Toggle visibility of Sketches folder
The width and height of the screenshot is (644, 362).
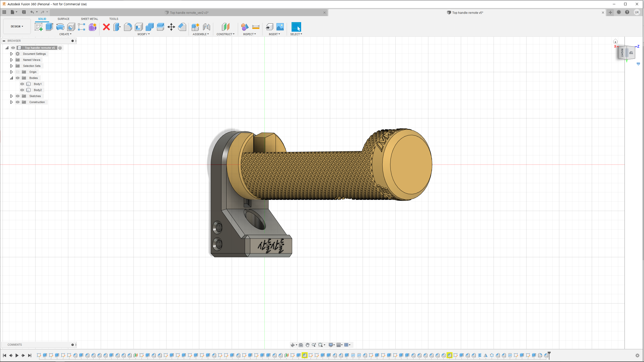[18, 96]
